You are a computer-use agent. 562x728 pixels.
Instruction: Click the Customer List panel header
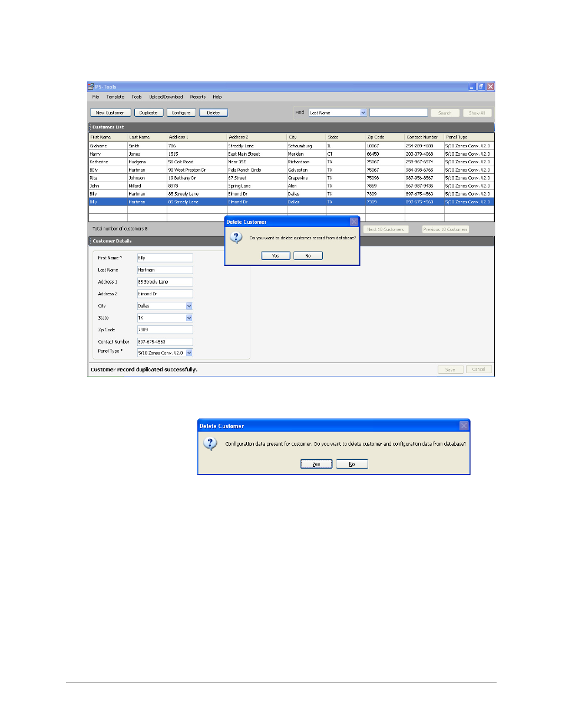click(291, 127)
